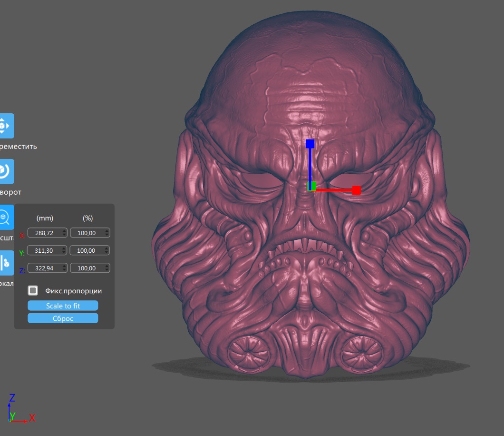Decrease X percent with stepper arrow

pyautogui.click(x=107, y=235)
